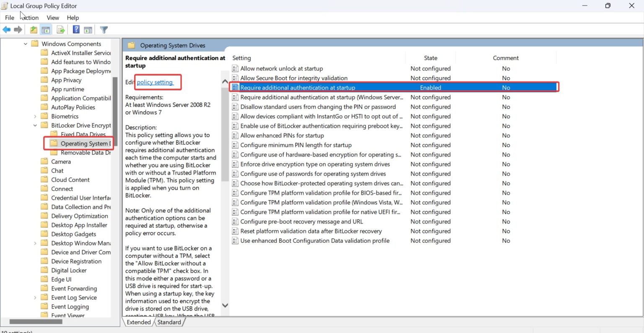Expand the Biometrics tree node
644x333 pixels.
pos(35,116)
